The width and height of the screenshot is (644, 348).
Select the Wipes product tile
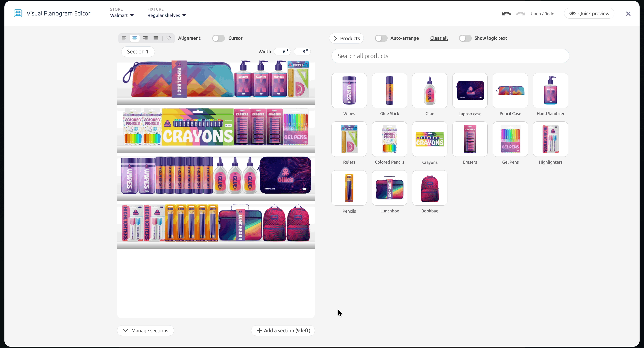[349, 91]
